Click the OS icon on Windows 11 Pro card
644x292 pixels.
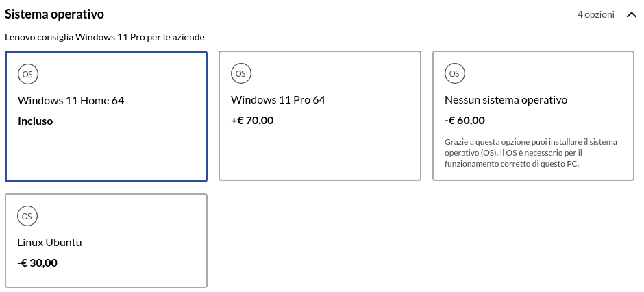[240, 73]
